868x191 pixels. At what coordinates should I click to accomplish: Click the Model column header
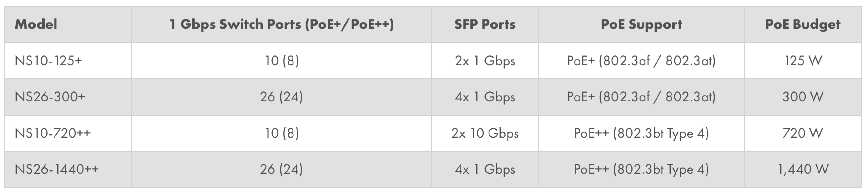[x=36, y=24]
